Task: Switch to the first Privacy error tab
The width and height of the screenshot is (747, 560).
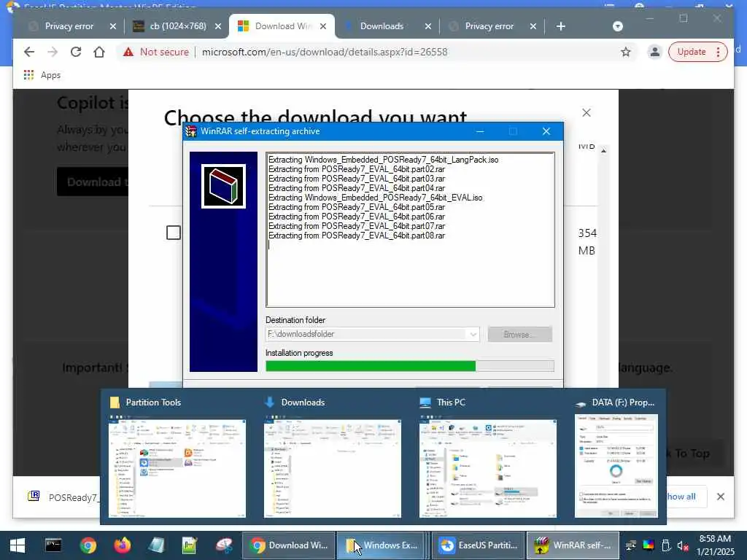Action: pyautogui.click(x=69, y=26)
